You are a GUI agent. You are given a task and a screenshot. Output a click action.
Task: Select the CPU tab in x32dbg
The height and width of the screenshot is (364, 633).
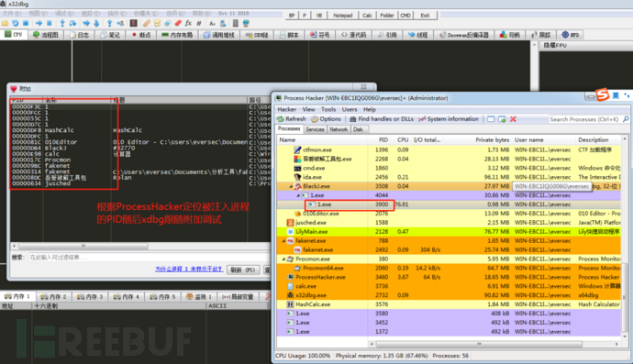[x=14, y=35]
